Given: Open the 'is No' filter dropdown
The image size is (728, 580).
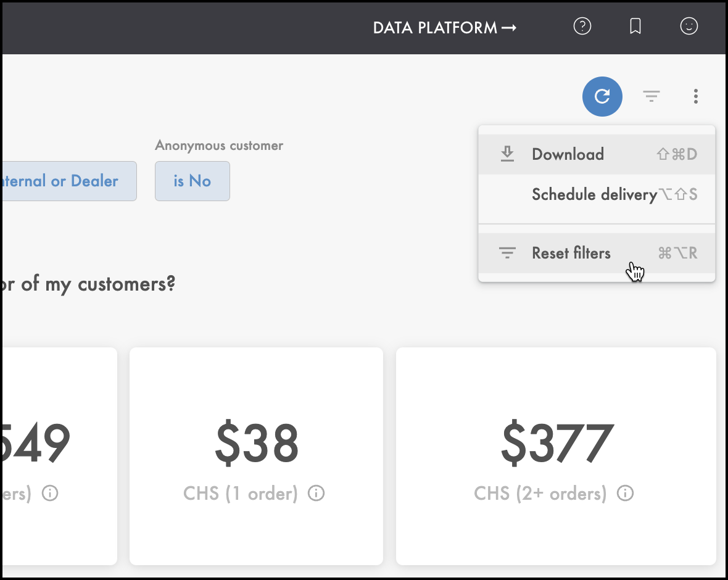Looking at the screenshot, I should coord(192,181).
